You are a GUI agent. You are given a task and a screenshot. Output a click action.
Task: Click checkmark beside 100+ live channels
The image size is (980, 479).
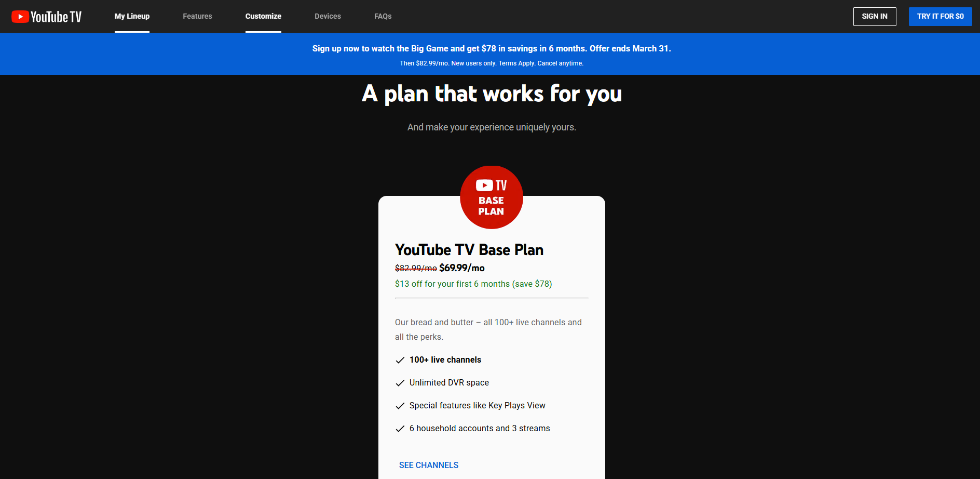point(400,360)
